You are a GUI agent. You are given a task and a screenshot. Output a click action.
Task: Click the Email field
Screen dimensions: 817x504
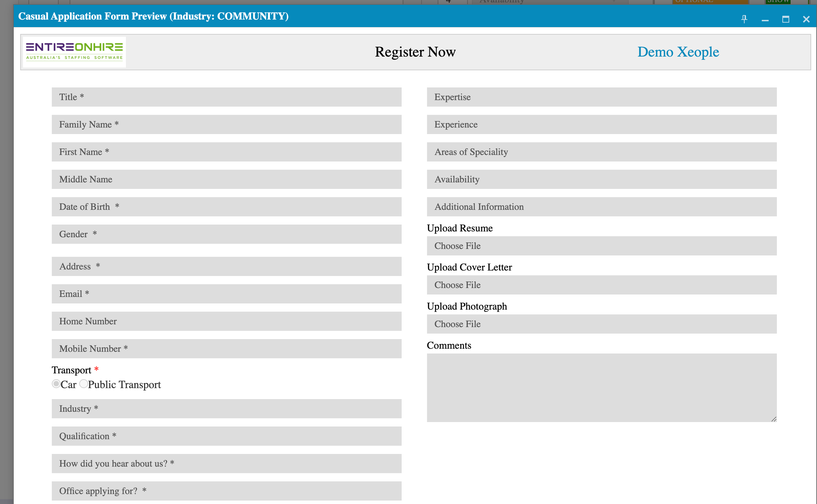(226, 294)
